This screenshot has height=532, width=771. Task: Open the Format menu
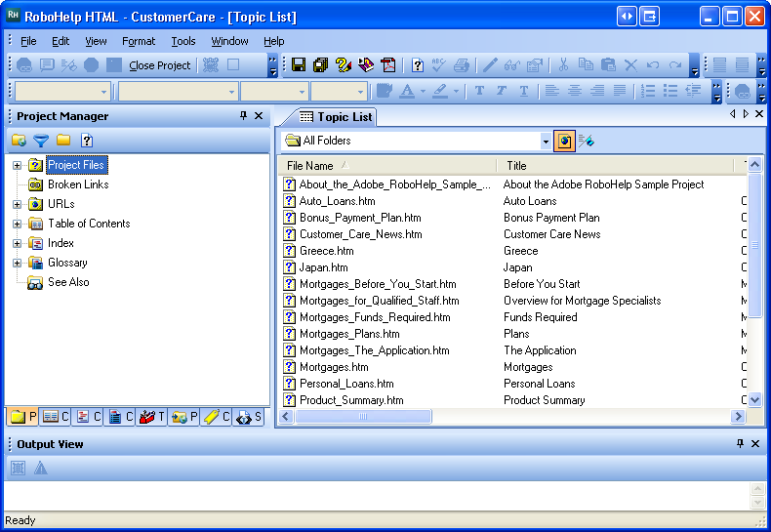pyautogui.click(x=139, y=41)
